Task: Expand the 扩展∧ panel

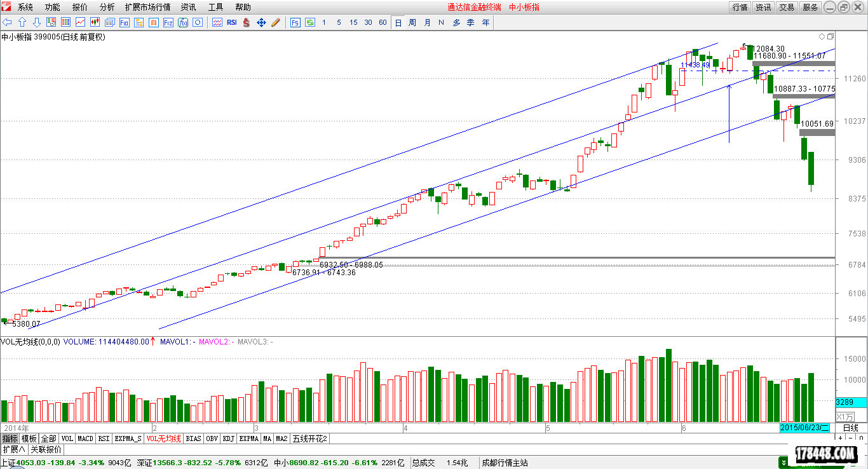Action: [x=14, y=449]
